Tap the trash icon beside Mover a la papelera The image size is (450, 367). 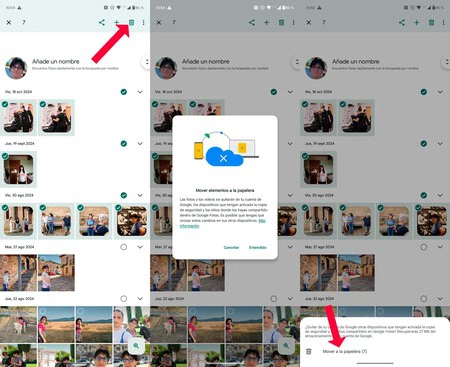(x=309, y=351)
